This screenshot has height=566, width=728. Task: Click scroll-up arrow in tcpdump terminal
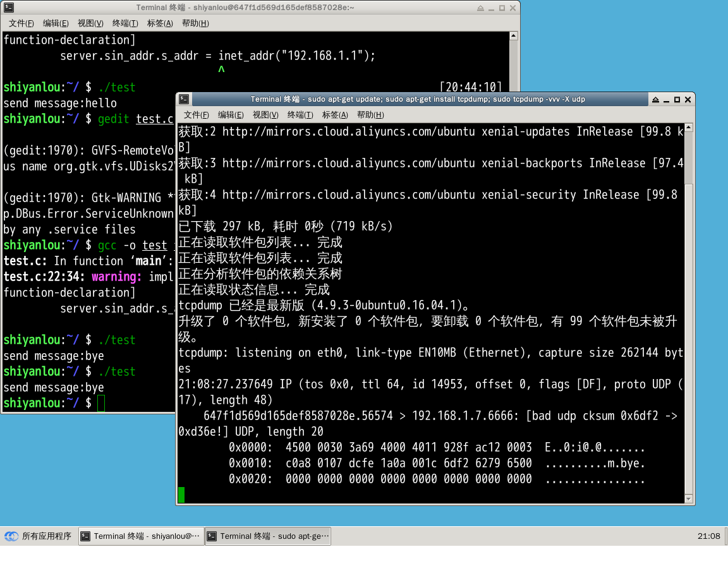[x=689, y=128]
